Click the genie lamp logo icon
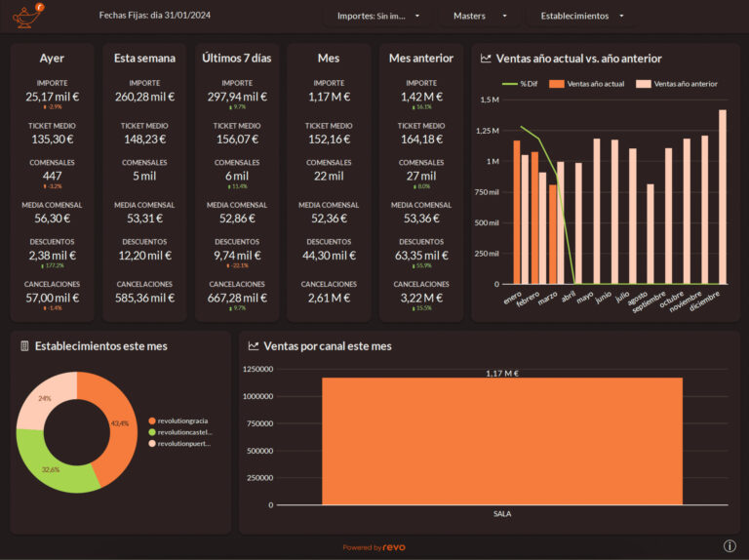The image size is (749, 560). point(28,16)
